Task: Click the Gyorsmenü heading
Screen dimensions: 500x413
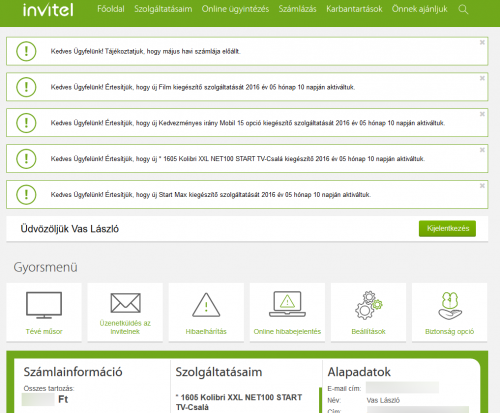Action: (45, 267)
